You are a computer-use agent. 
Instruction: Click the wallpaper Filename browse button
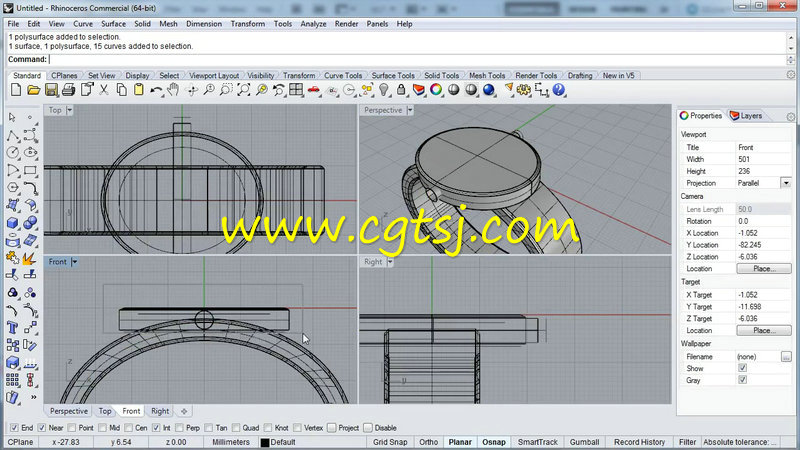pos(786,357)
